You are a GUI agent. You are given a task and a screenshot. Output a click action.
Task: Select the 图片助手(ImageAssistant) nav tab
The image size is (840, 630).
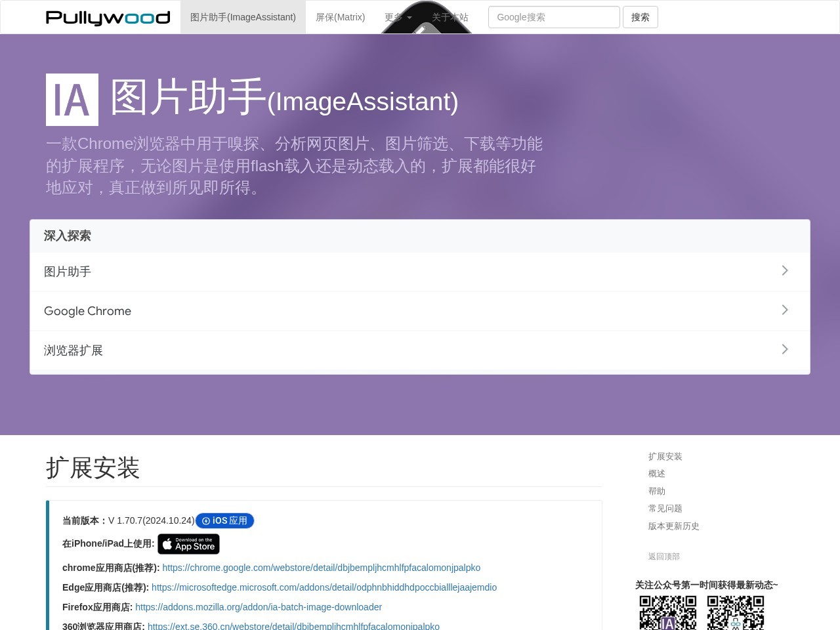(243, 17)
